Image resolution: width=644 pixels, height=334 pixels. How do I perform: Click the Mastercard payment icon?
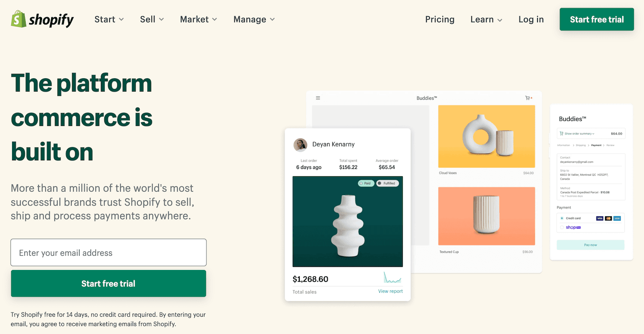coord(608,218)
